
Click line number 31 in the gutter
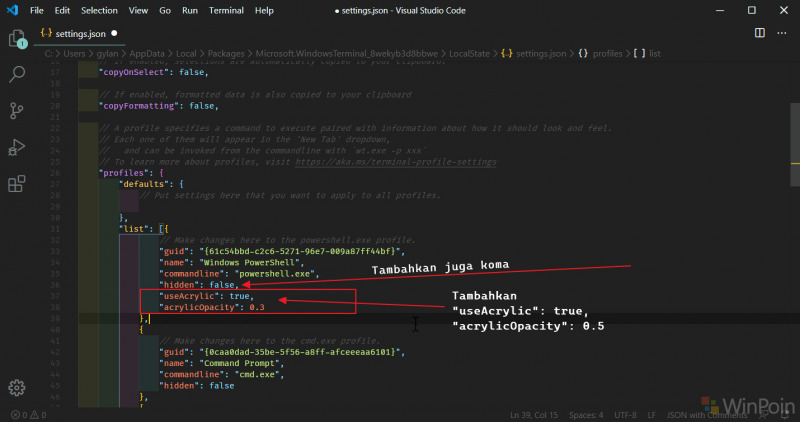[x=55, y=229]
